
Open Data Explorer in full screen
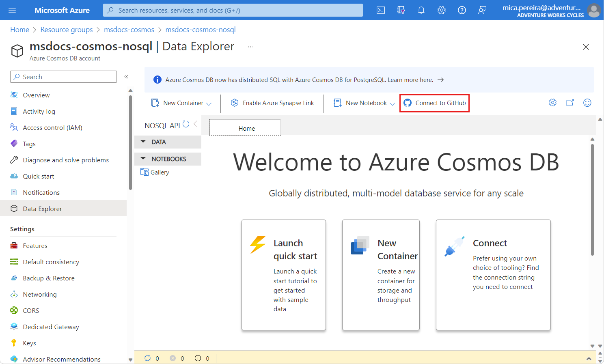tap(570, 103)
